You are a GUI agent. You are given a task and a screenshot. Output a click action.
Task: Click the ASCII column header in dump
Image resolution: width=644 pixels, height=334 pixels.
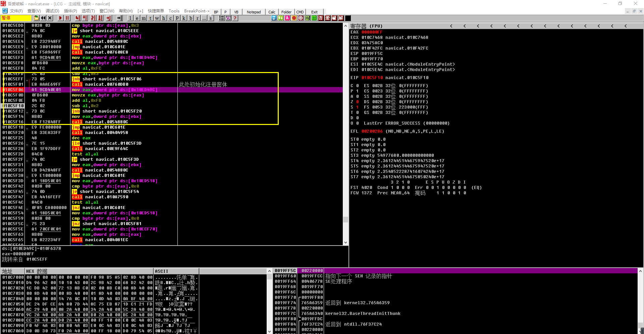[x=176, y=271]
